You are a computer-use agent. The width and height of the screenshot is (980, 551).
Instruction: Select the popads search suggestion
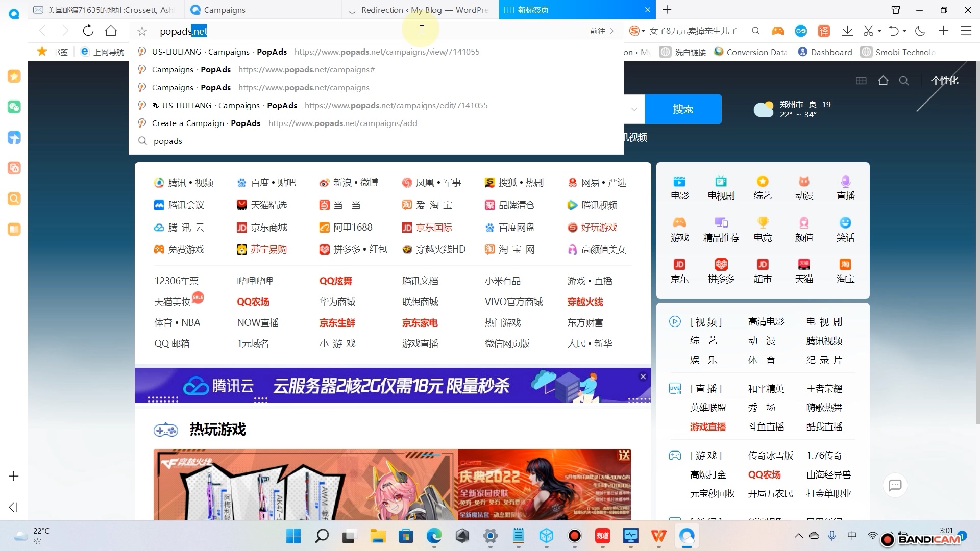coord(376,141)
